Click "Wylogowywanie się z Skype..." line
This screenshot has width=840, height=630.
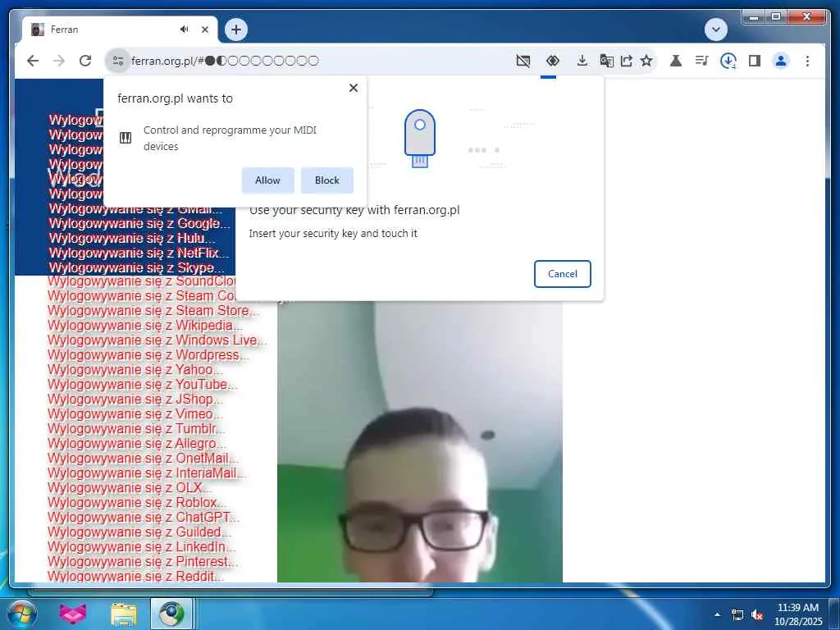point(136,267)
